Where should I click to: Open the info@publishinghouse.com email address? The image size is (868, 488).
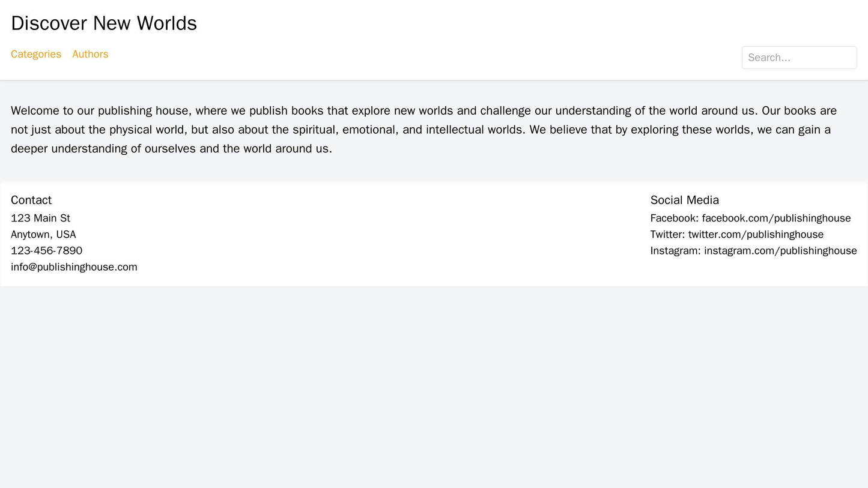[74, 267]
